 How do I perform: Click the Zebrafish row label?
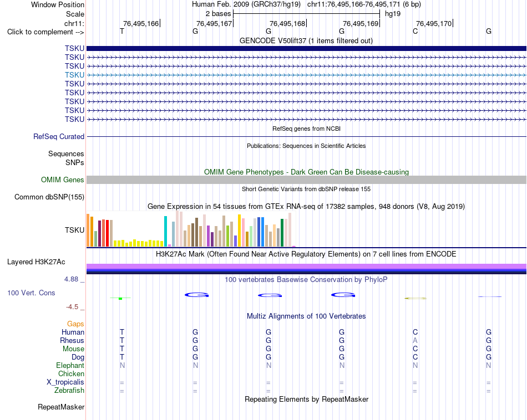(69, 391)
